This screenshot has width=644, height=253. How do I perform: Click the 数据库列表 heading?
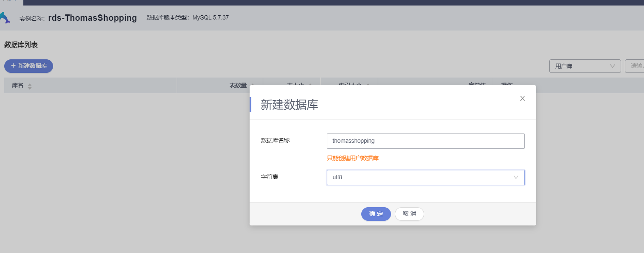(x=21, y=45)
